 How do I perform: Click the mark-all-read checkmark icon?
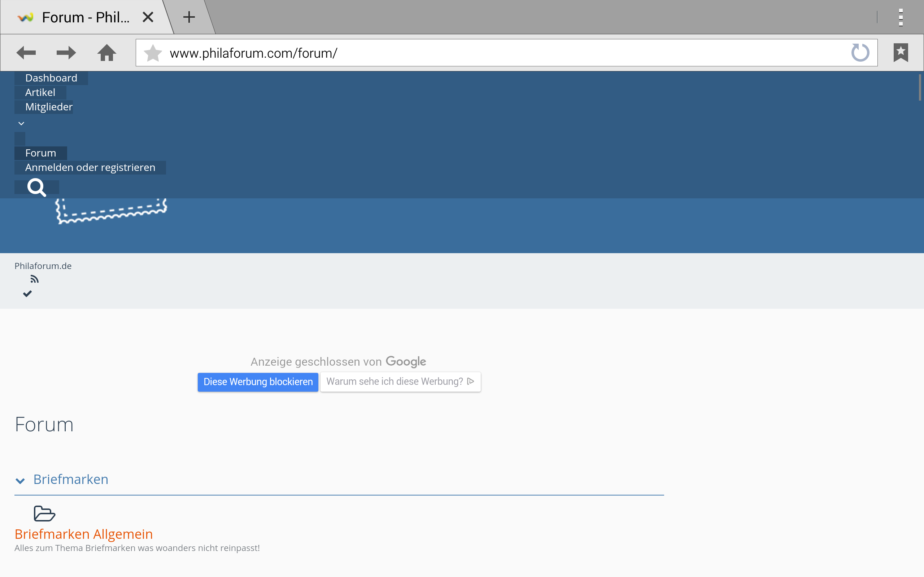point(27,294)
